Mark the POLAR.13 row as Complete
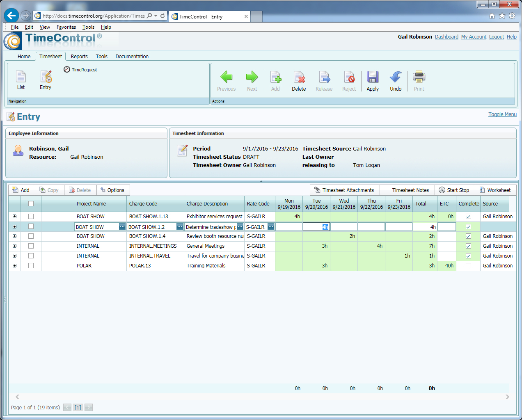The height and width of the screenshot is (420, 522). coord(468,265)
